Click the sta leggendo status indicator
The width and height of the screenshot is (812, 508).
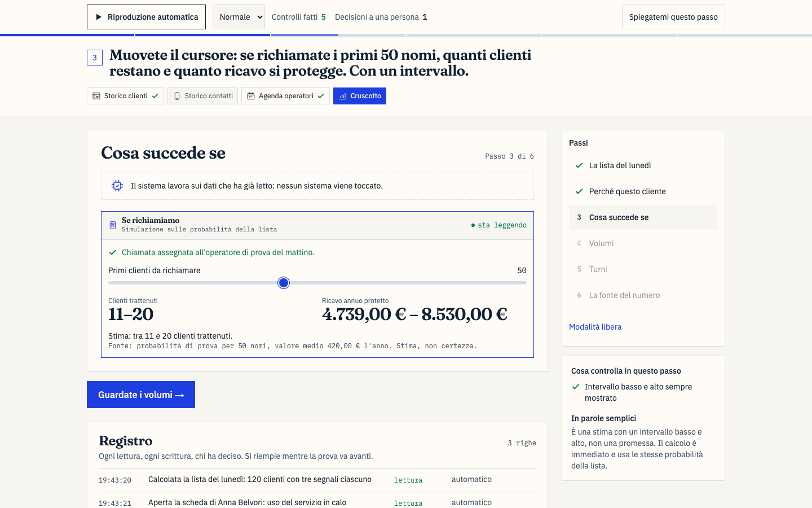499,225
